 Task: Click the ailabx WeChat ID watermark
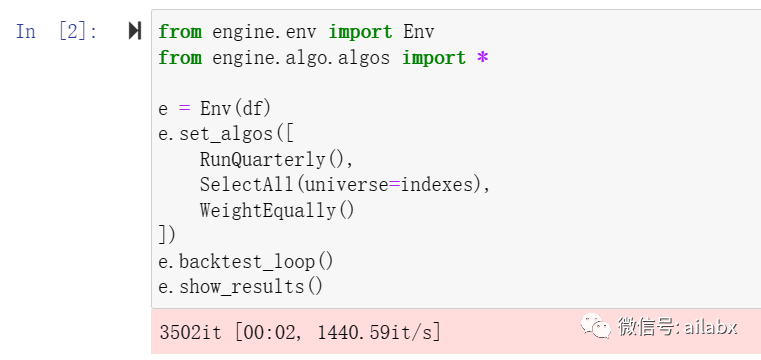pos(678,327)
